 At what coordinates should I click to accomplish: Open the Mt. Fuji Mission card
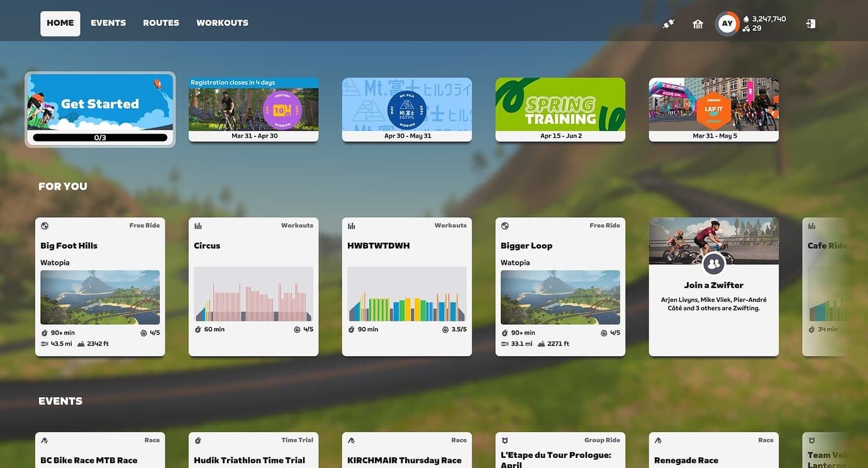(x=407, y=109)
